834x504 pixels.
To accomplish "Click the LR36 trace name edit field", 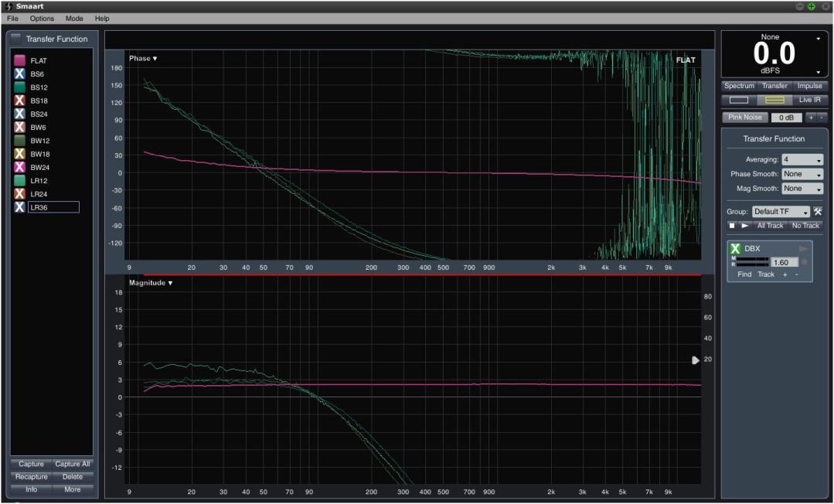I will [x=53, y=207].
